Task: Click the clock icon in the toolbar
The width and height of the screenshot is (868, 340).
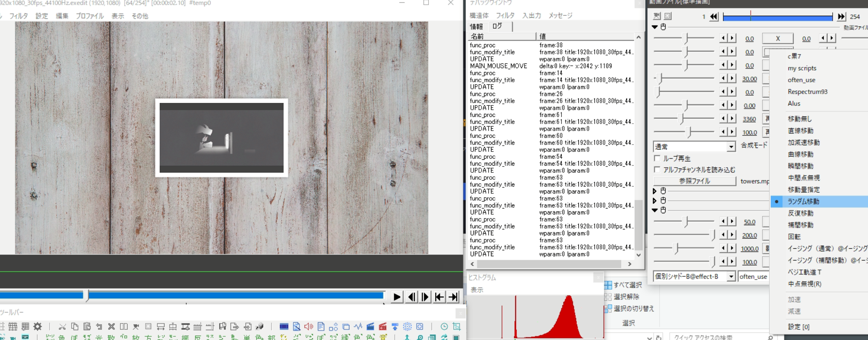Action: 444,326
